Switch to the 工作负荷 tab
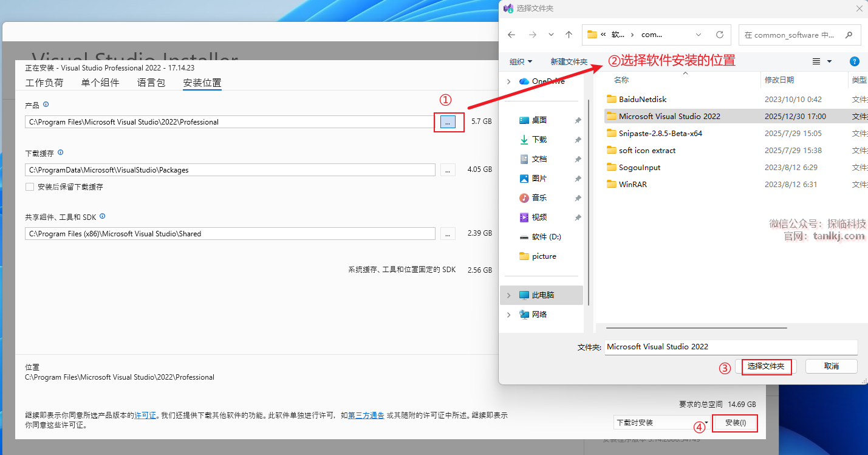 (44, 83)
